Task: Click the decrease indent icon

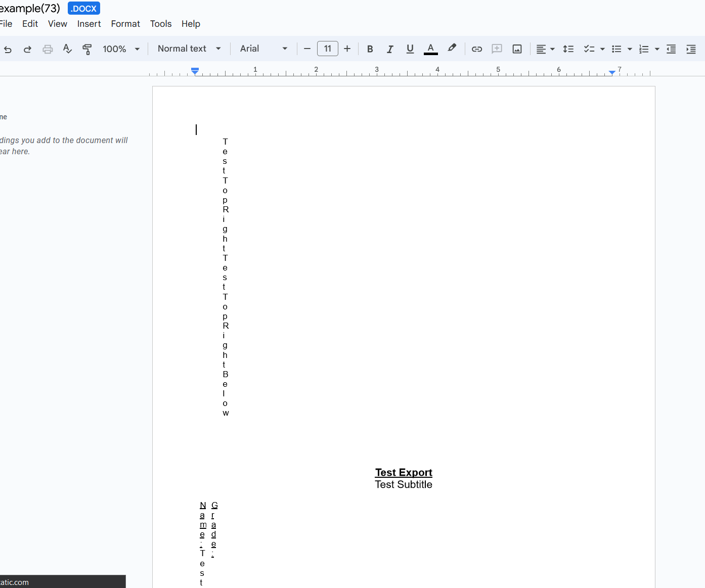Action: pyautogui.click(x=671, y=49)
